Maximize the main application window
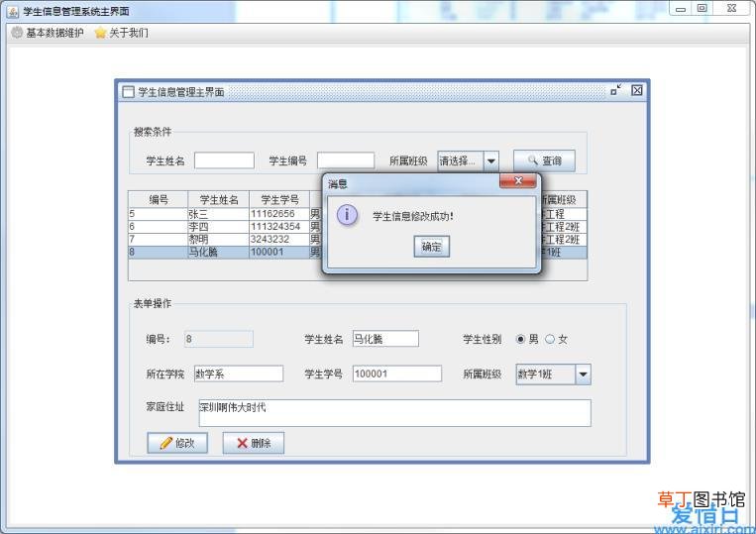This screenshot has width=756, height=534. click(x=702, y=8)
